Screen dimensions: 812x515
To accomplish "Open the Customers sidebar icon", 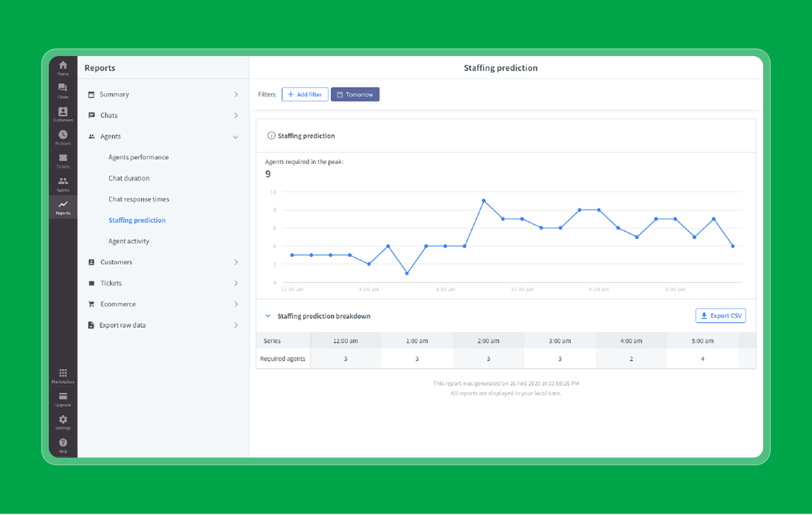I will tap(63, 114).
